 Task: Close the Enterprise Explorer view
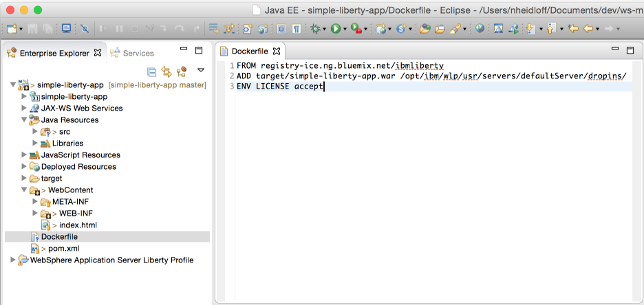coord(98,53)
